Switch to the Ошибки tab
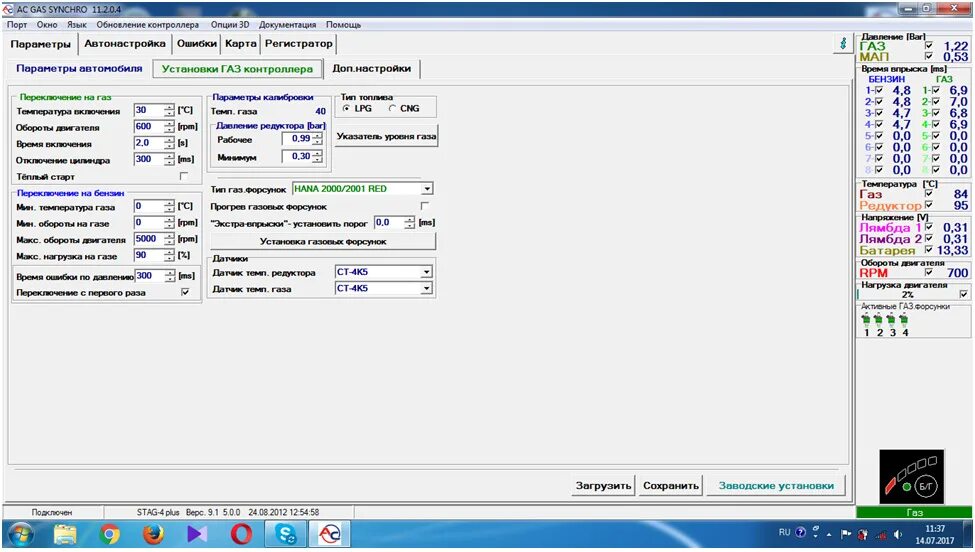The image size is (975, 552). pos(196,44)
